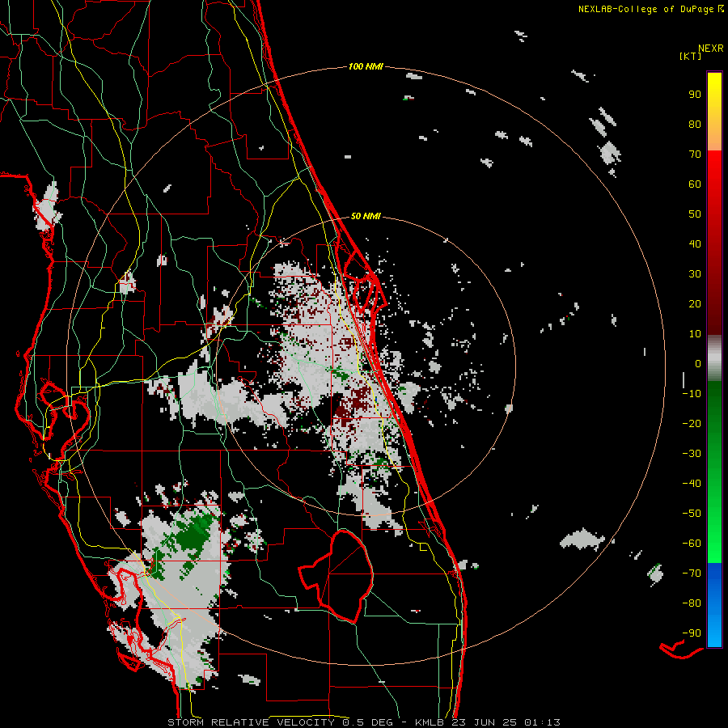Click the 10 value on the velocity scale
This screenshot has width=728, height=728.
695,334
